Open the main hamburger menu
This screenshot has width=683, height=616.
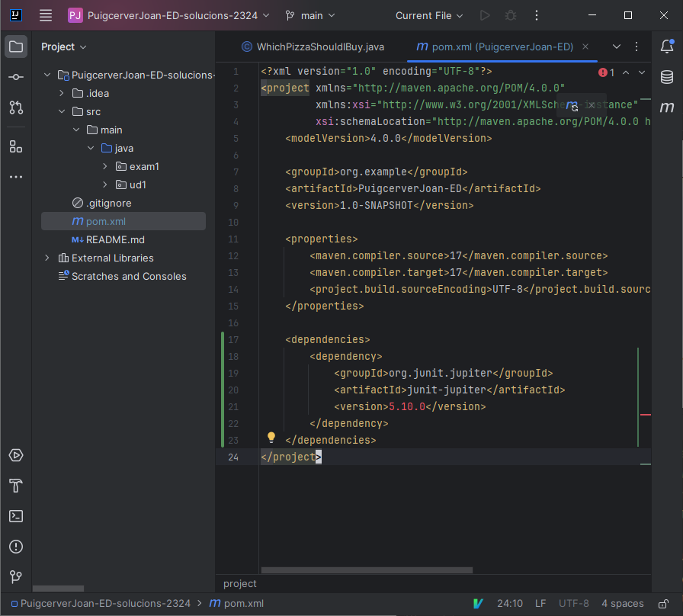pyautogui.click(x=45, y=16)
